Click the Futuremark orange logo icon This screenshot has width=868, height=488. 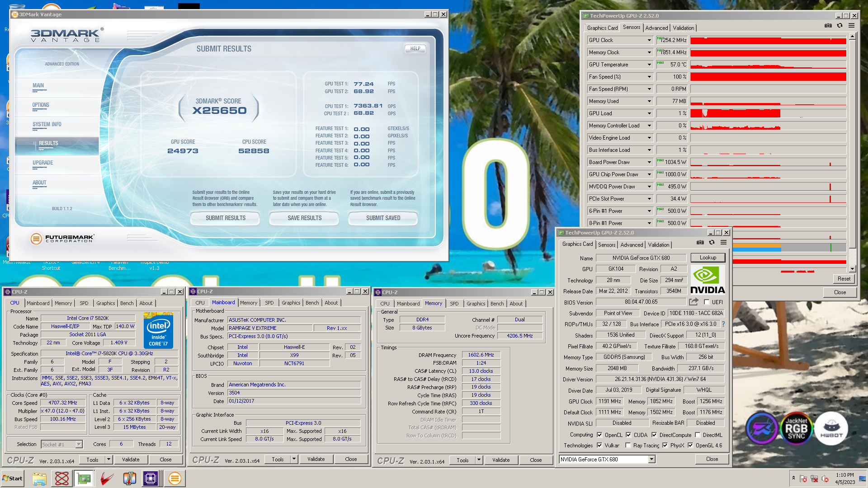36,239
